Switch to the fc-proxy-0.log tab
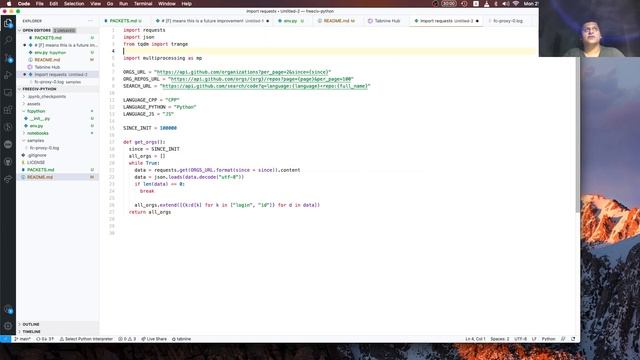The height and width of the screenshot is (360, 640). 508,21
